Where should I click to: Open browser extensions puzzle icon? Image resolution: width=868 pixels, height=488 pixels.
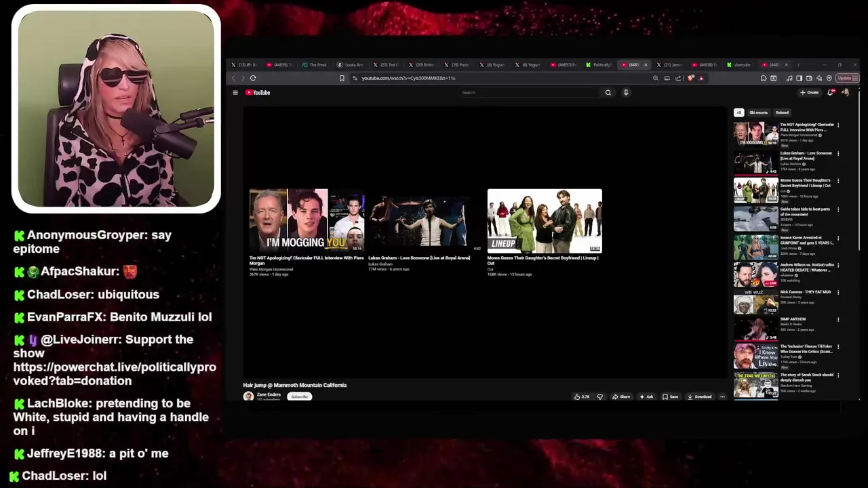[764, 78]
